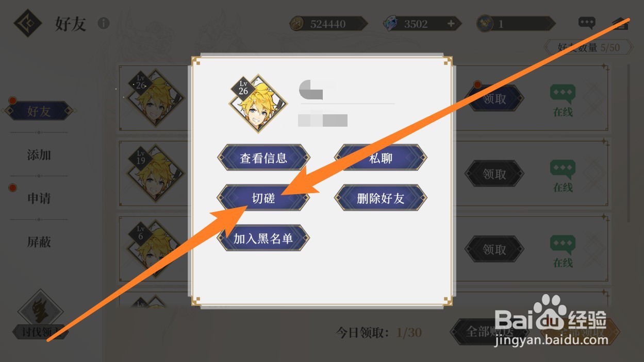Click the 私聊 button
This screenshot has height=362, width=644.
pos(381,158)
